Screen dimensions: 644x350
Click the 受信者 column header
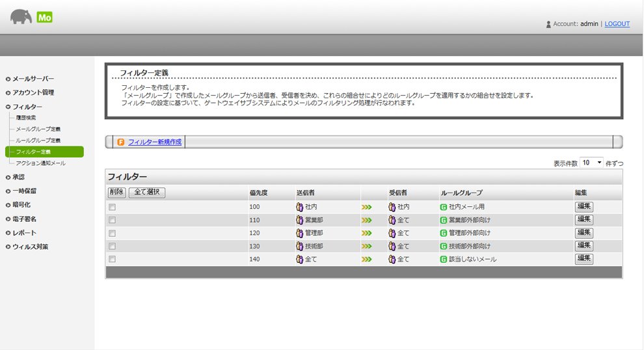point(398,193)
